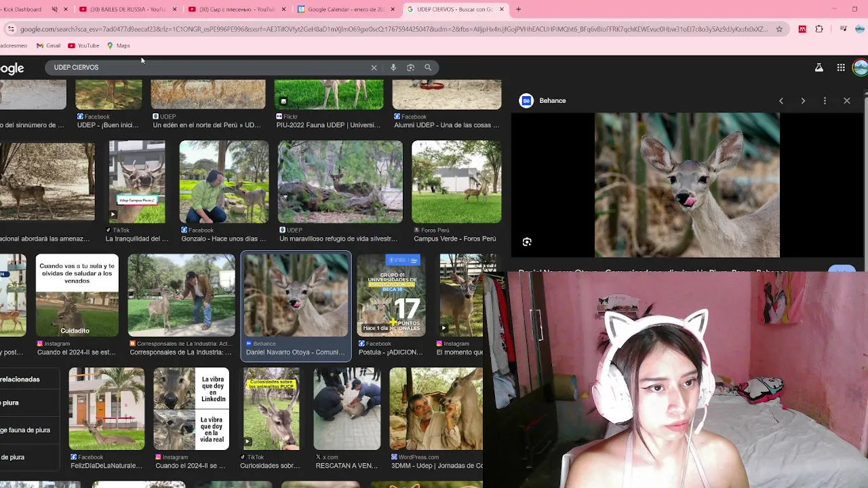Click the browser address bar URL
Screen dimensions: 868x488
point(393,29)
